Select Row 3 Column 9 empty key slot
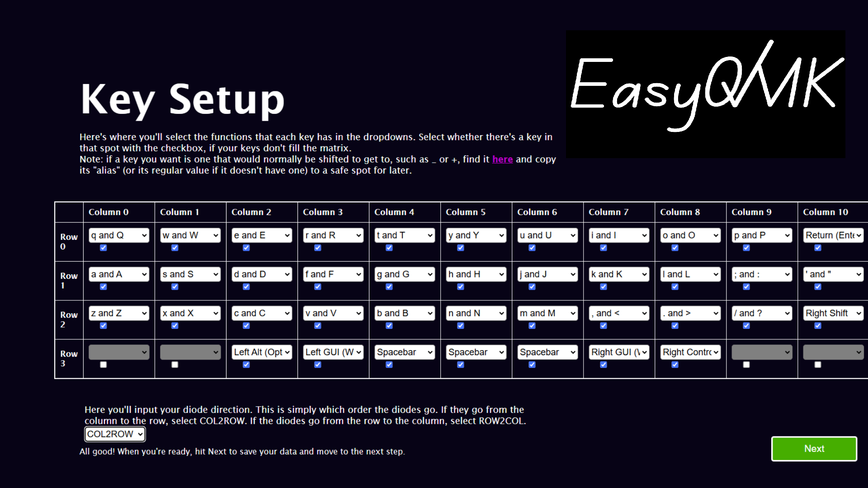The image size is (868, 488). (x=761, y=352)
